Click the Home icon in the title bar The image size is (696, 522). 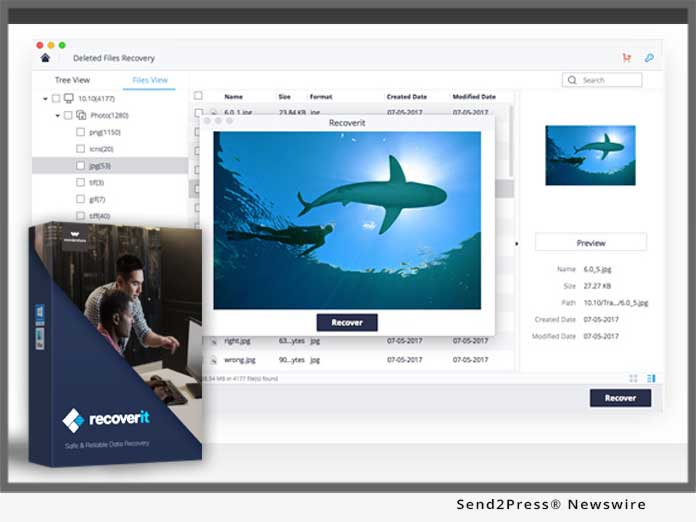point(45,58)
